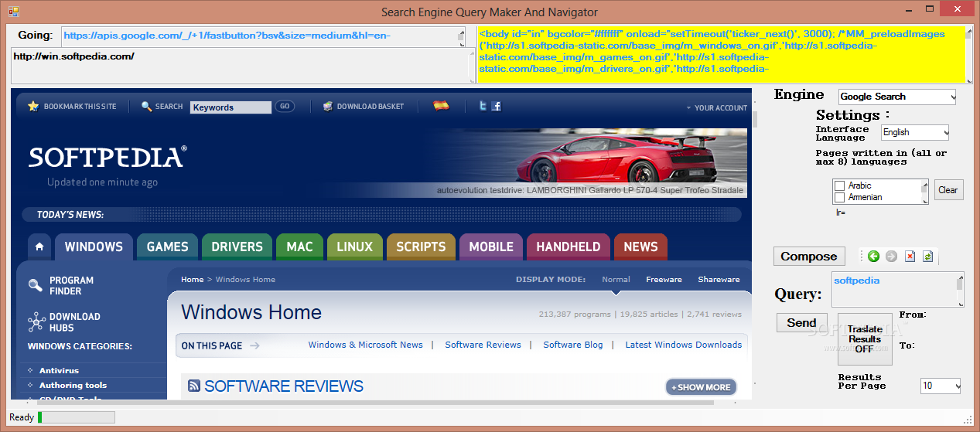This screenshot has width=980, height=432.
Task: Open the Antivirus category
Action: [59, 371]
